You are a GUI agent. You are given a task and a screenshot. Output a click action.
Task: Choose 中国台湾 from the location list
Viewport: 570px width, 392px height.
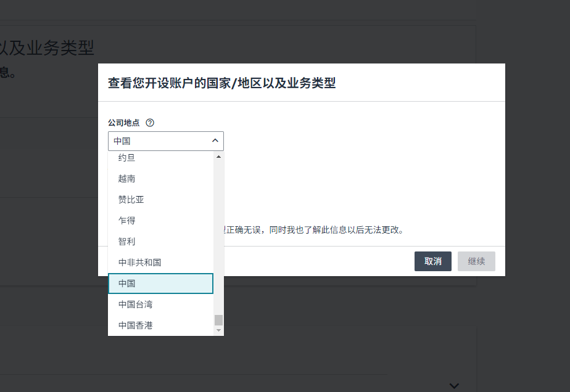tap(135, 304)
